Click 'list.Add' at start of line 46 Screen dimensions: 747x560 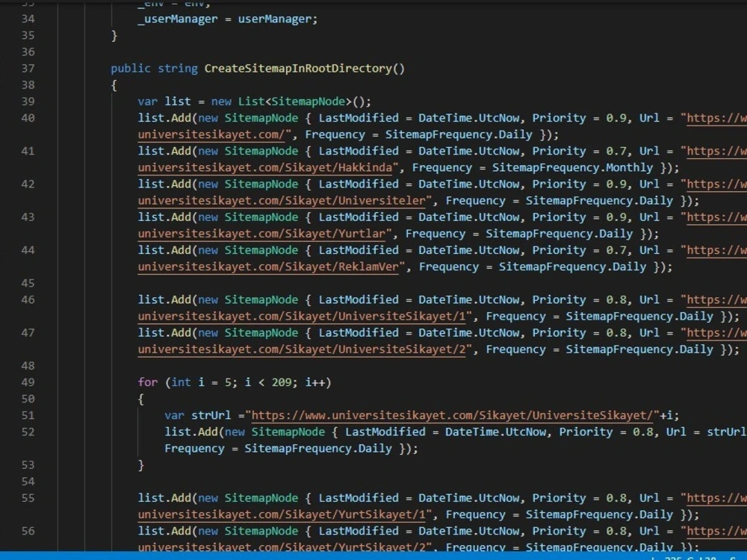point(164,300)
